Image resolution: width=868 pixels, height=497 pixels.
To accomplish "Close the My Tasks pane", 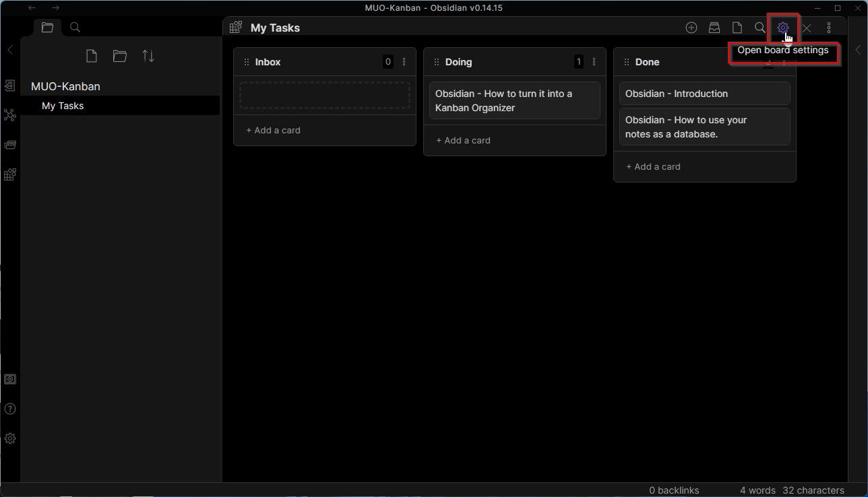I will (807, 28).
